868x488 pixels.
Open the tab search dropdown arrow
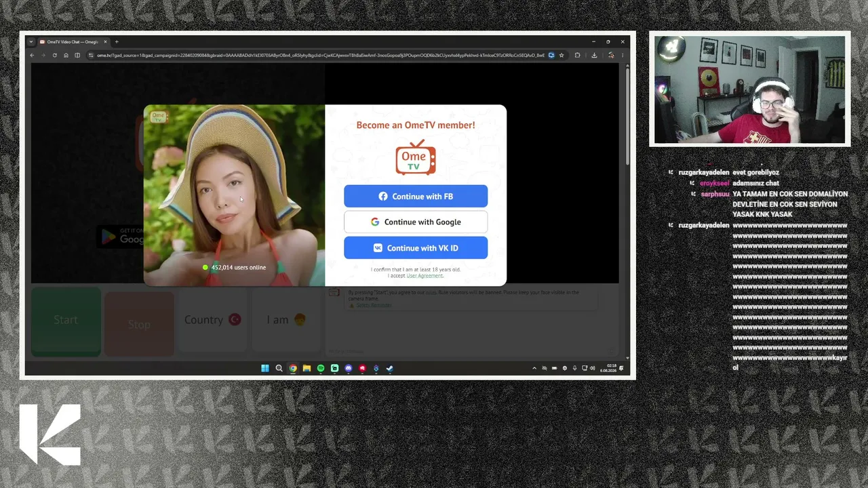point(31,42)
